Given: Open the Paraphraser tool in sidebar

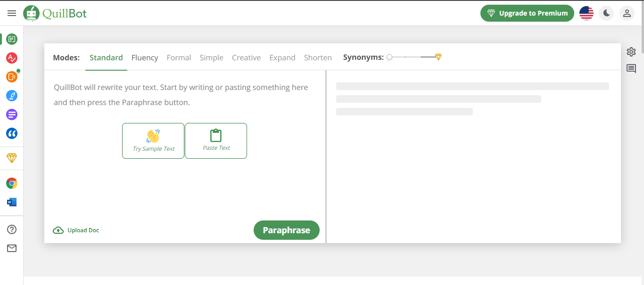Looking at the screenshot, I should (12, 39).
